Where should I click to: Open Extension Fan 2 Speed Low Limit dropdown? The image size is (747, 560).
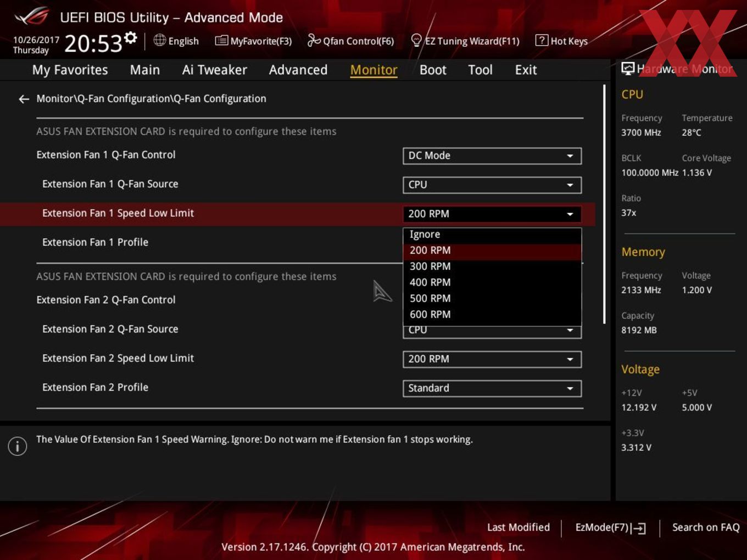click(x=492, y=359)
